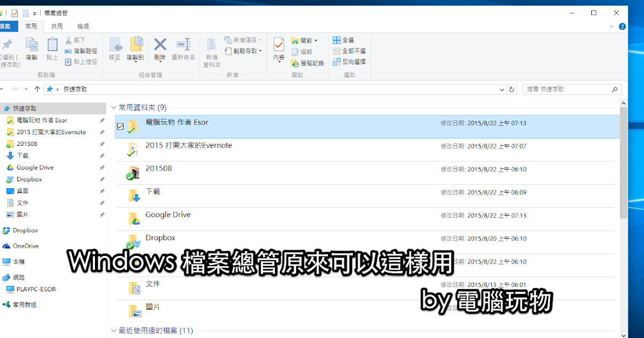Click the 剪下 (Cut) scissors icon
Viewport: 644px width, 338px height.
coord(68,40)
